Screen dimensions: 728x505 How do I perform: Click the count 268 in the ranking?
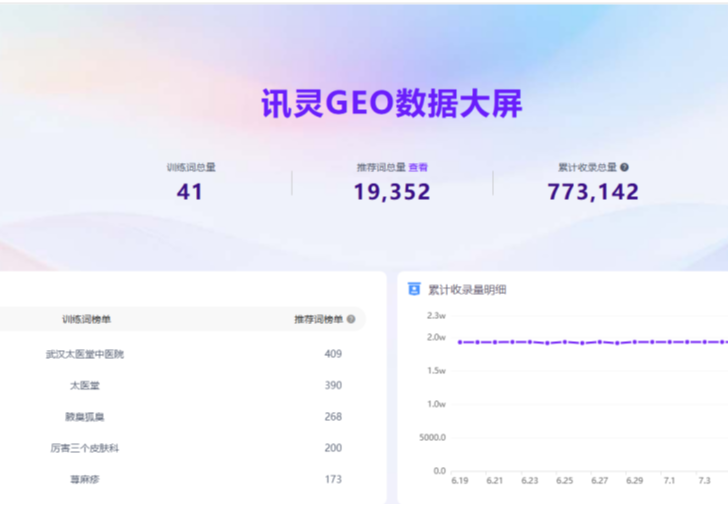click(333, 417)
